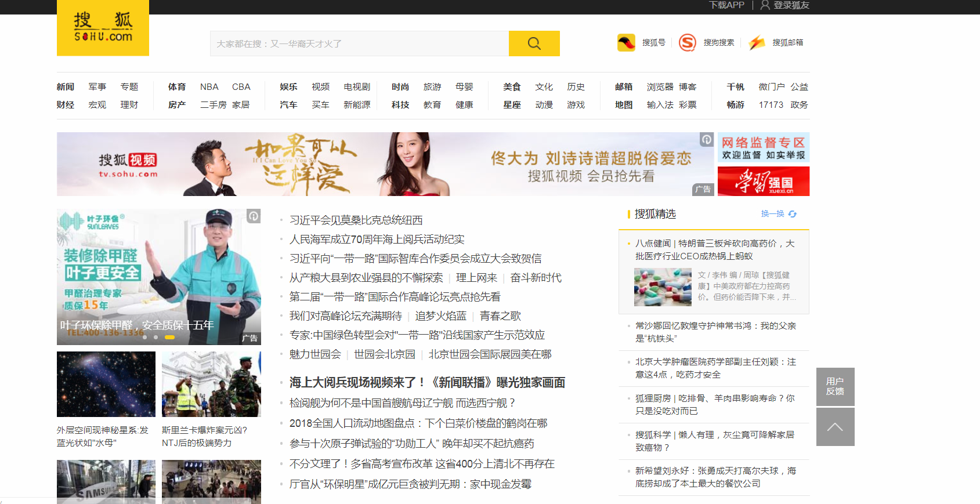
Task: Click the ad info icon on 叶子环保 image
Action: pos(254,216)
